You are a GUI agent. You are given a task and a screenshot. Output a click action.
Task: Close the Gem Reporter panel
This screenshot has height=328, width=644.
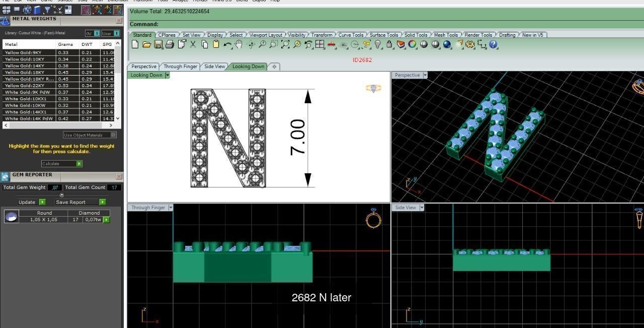tap(119, 176)
